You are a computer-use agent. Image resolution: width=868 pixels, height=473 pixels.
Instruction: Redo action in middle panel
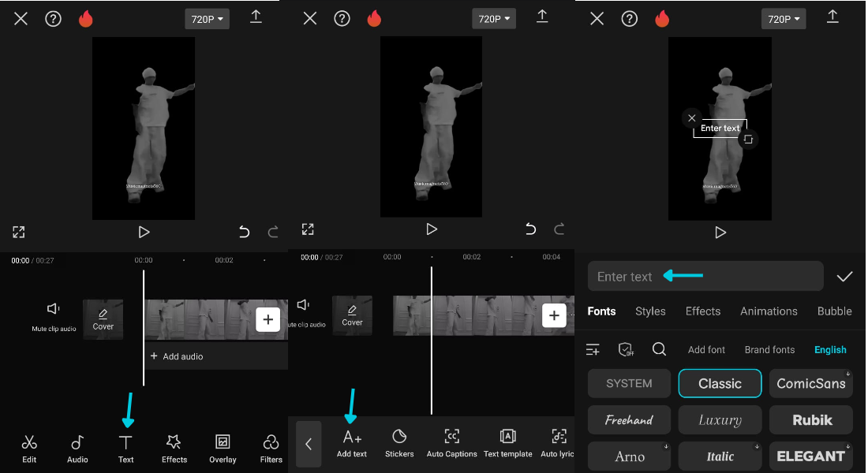click(x=559, y=229)
